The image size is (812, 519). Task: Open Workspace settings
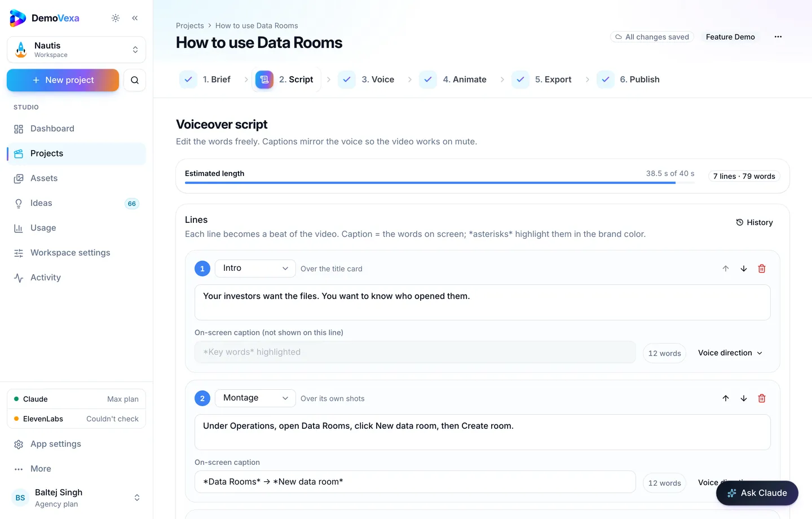76,253
